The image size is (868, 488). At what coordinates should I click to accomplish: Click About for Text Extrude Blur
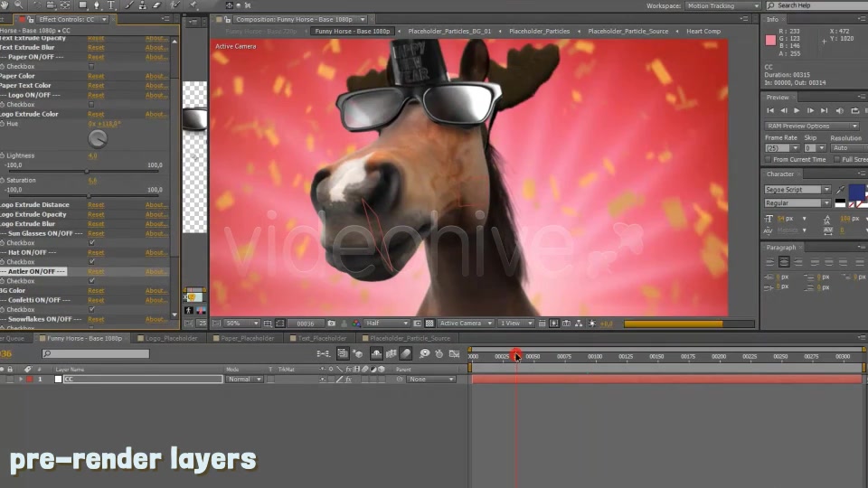[156, 48]
